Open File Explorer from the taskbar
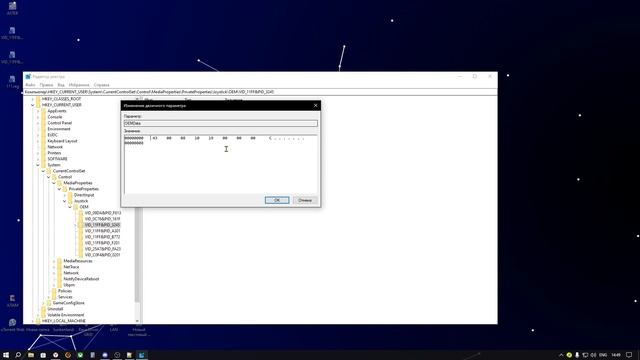Screen dimensions: 640x360 pyautogui.click(x=31, y=355)
